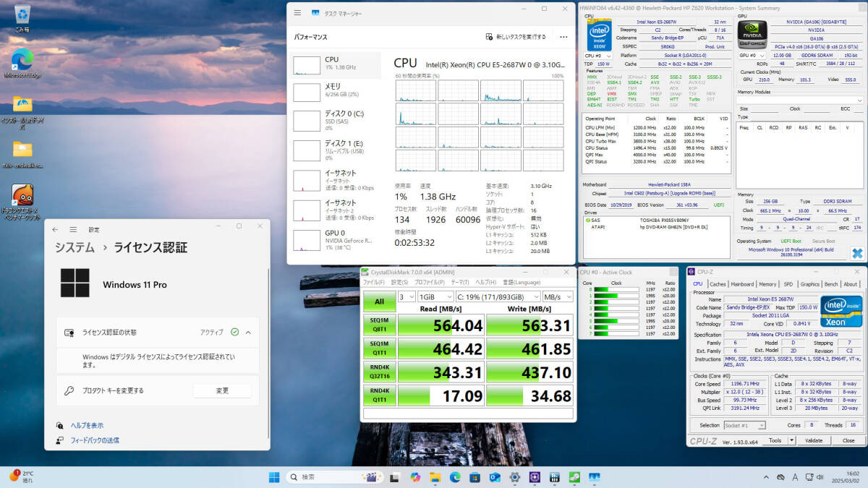Click the Close button in CPU-Z
Image resolution: width=868 pixels, height=488 pixels.
pos(848,440)
